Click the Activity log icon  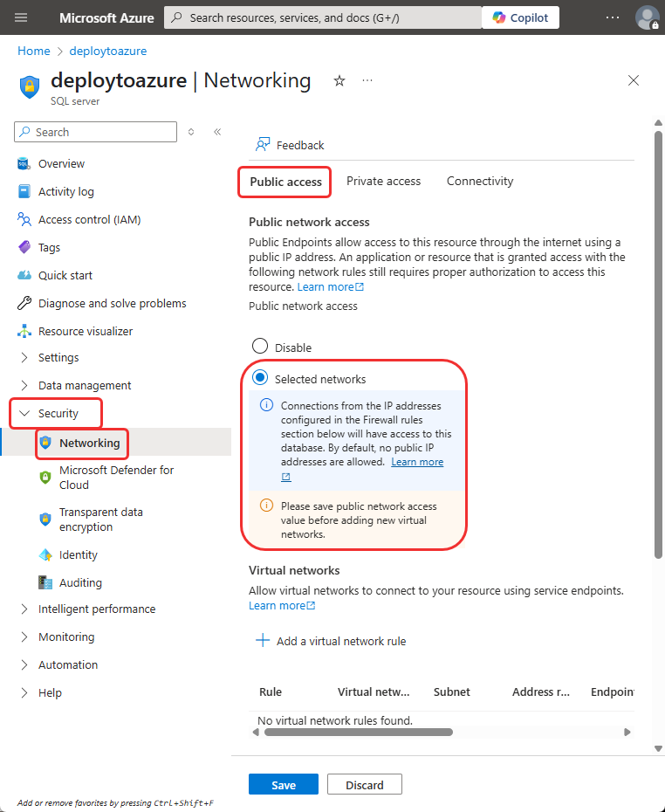(x=24, y=191)
